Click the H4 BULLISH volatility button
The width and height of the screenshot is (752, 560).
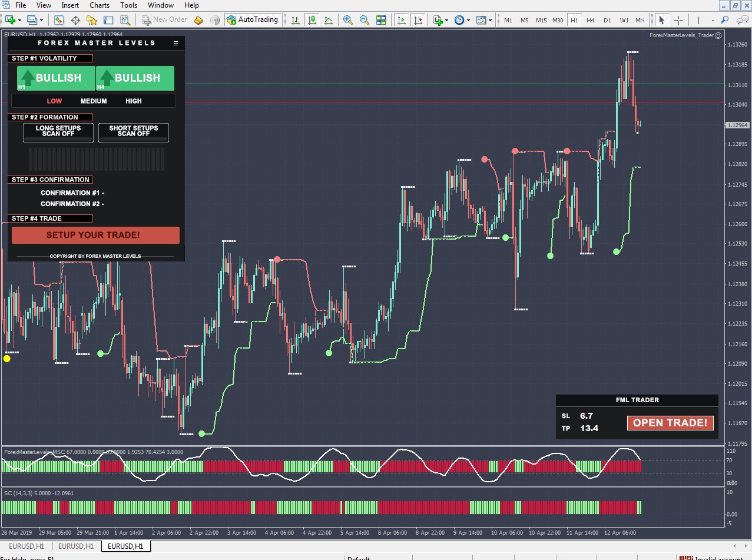pos(135,78)
